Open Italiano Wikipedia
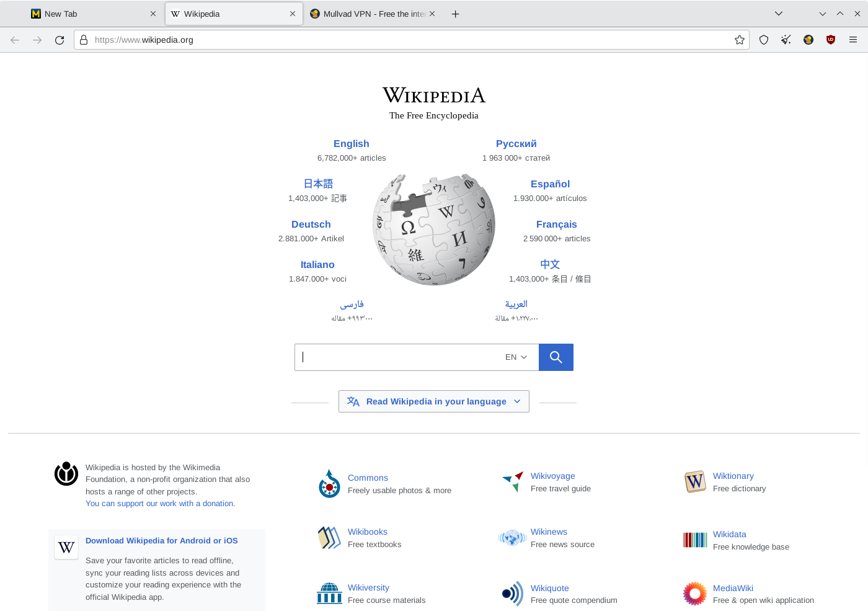The width and height of the screenshot is (868, 611). coord(317,265)
